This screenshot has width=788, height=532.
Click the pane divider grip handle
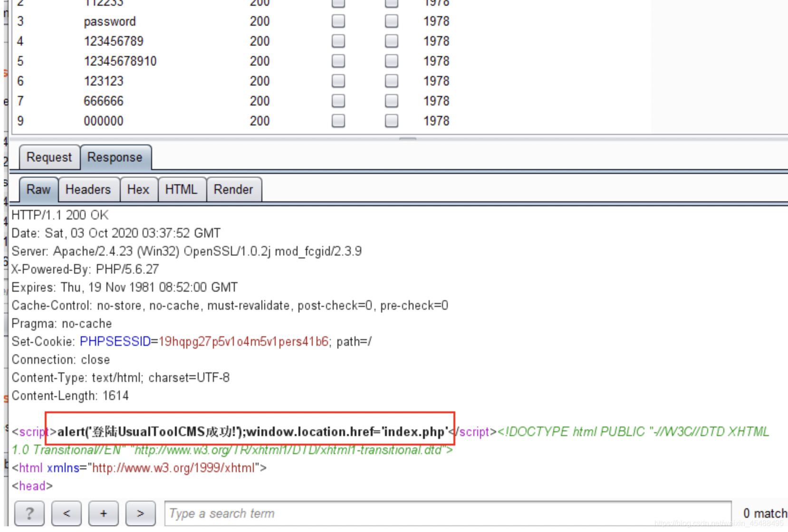(408, 139)
